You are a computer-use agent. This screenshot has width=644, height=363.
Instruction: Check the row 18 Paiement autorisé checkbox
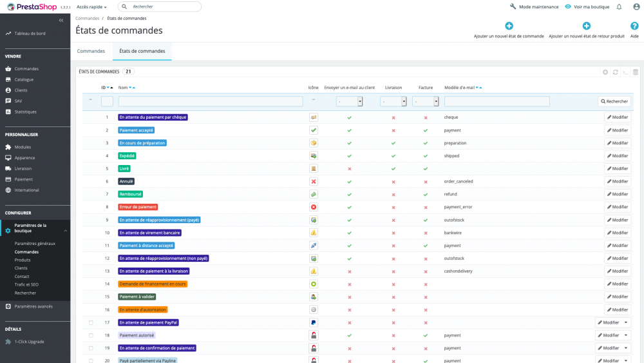click(x=91, y=335)
